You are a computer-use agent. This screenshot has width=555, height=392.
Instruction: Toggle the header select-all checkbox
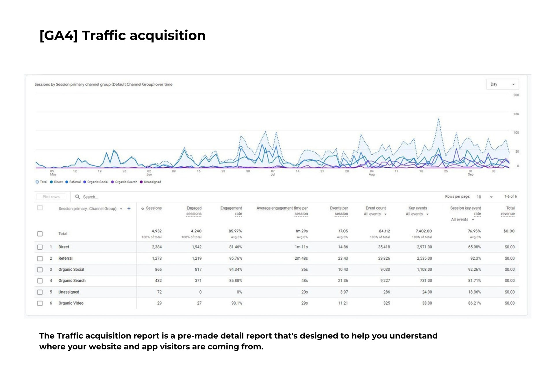click(40, 208)
